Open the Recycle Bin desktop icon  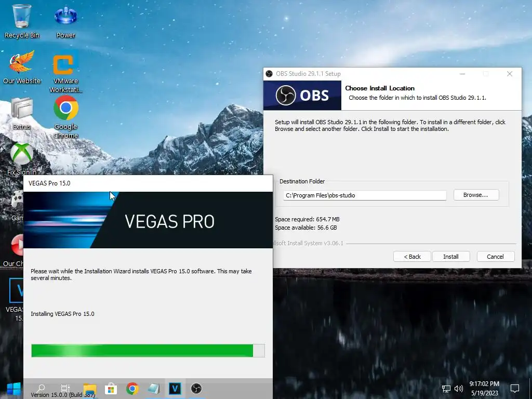point(22,20)
